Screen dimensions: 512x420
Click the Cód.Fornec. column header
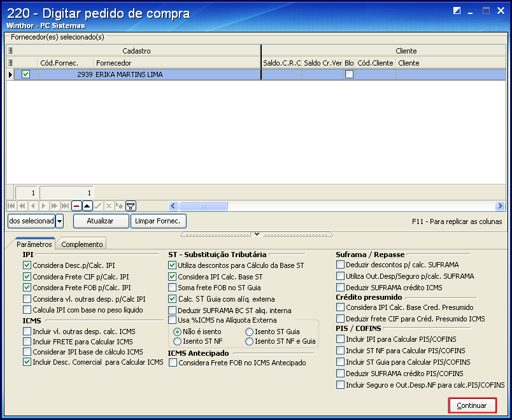pos(66,62)
